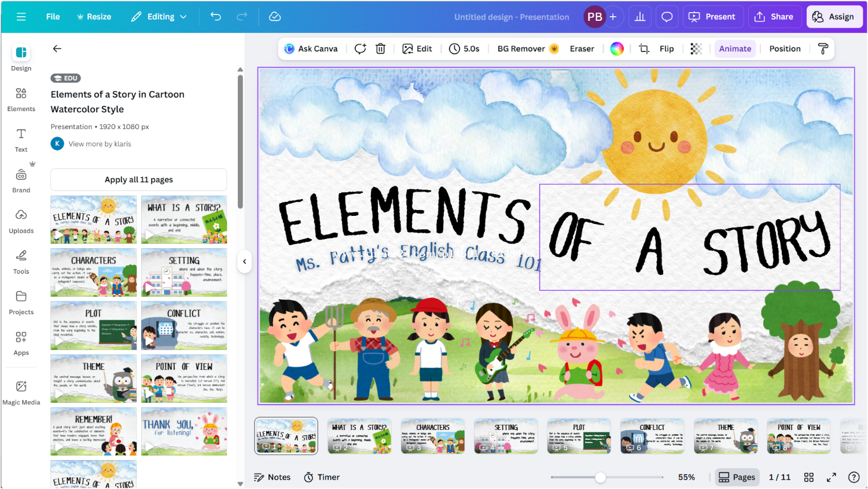Open the transparency checkerboard icon

coord(696,49)
